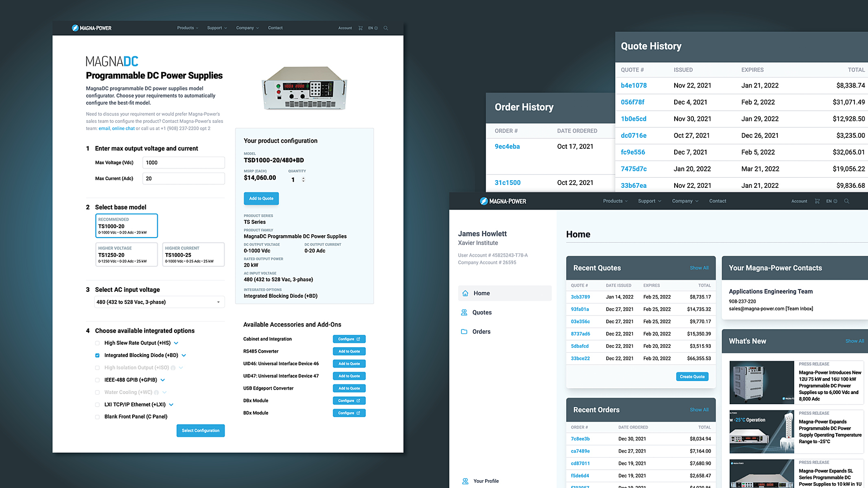868x488 pixels.
Task: Click Magna-Power logo in configurator window
Action: [x=92, y=28]
